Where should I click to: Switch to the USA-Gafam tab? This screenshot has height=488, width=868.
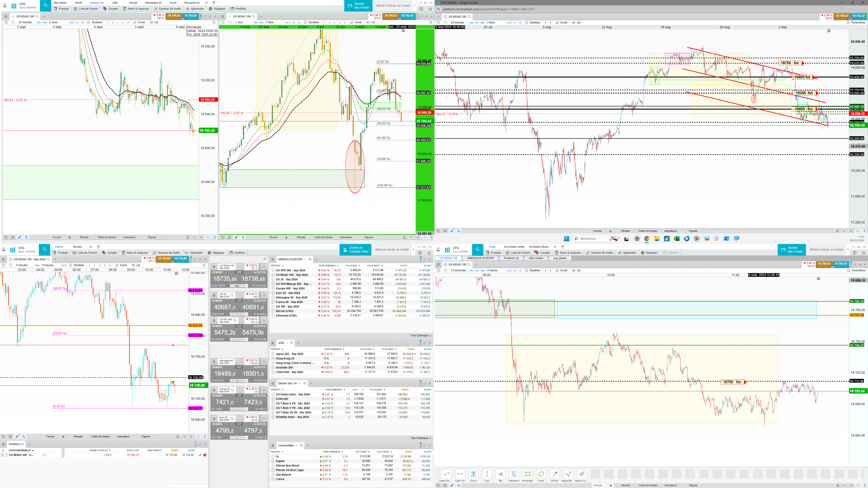click(x=536, y=258)
